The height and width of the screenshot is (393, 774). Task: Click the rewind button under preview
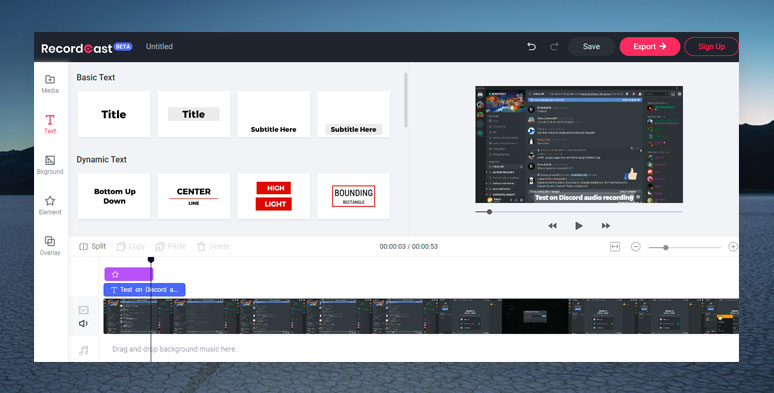(552, 226)
